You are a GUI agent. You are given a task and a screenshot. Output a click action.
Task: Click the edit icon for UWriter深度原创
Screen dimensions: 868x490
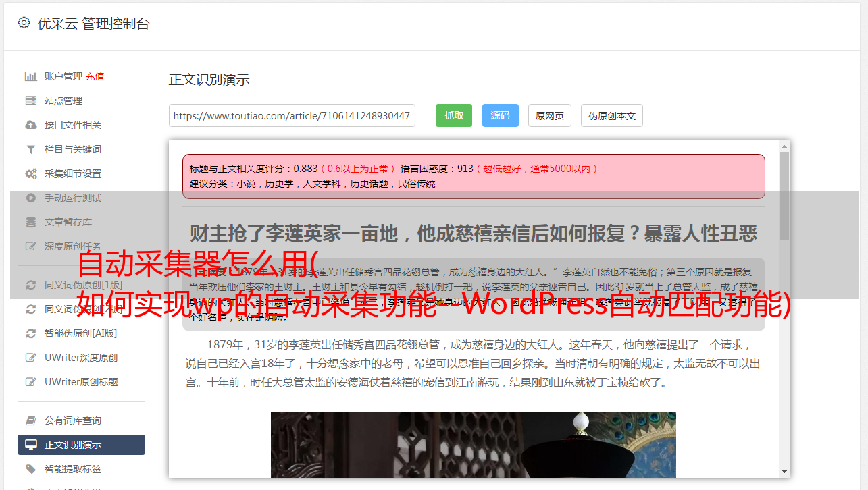[31, 358]
